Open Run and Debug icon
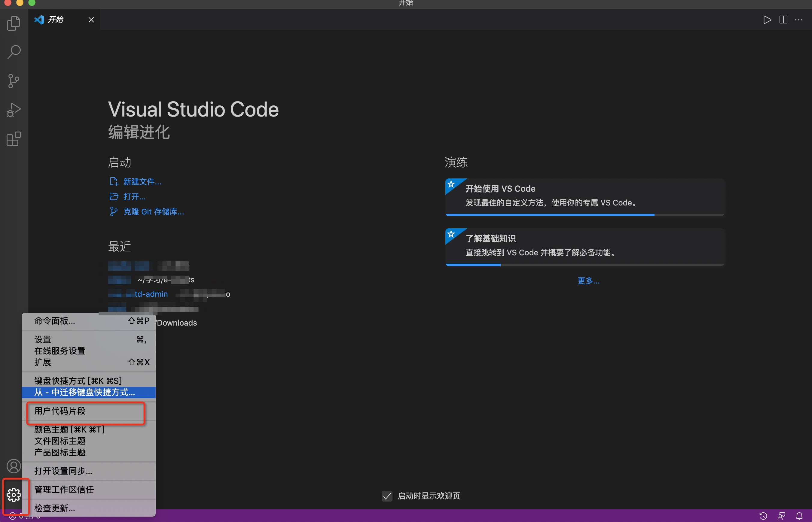Viewport: 812px width, 522px height. 14,110
